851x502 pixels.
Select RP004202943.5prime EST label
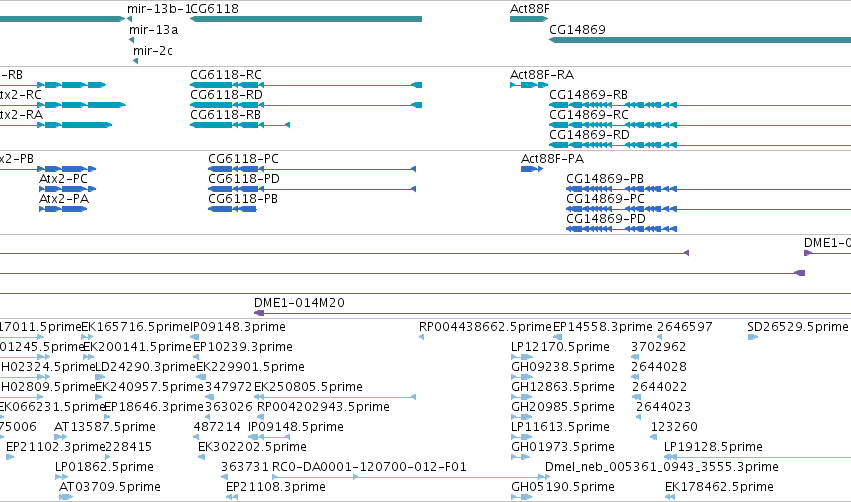pyautogui.click(x=323, y=407)
